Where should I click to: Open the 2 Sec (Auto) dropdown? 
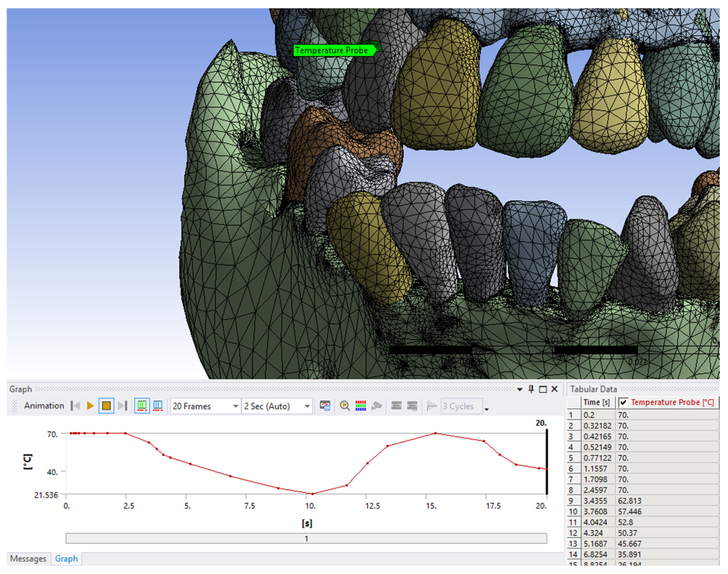point(307,406)
